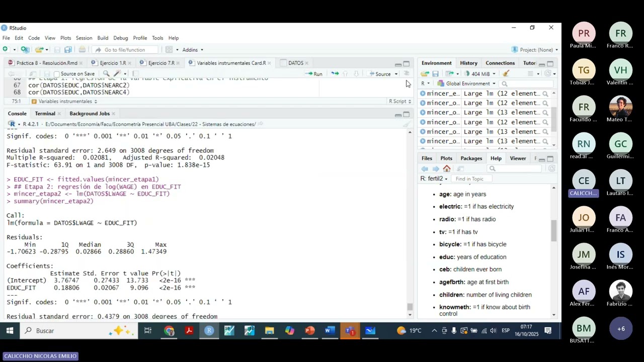The image size is (644, 362).
Task: Click the Environment list scrollbar
Action: click(554, 119)
